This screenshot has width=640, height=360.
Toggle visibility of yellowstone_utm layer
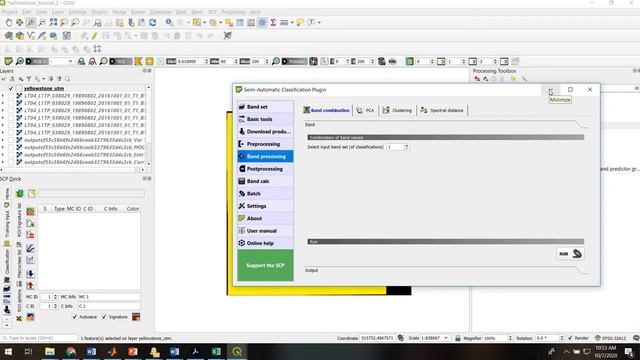coord(11,89)
